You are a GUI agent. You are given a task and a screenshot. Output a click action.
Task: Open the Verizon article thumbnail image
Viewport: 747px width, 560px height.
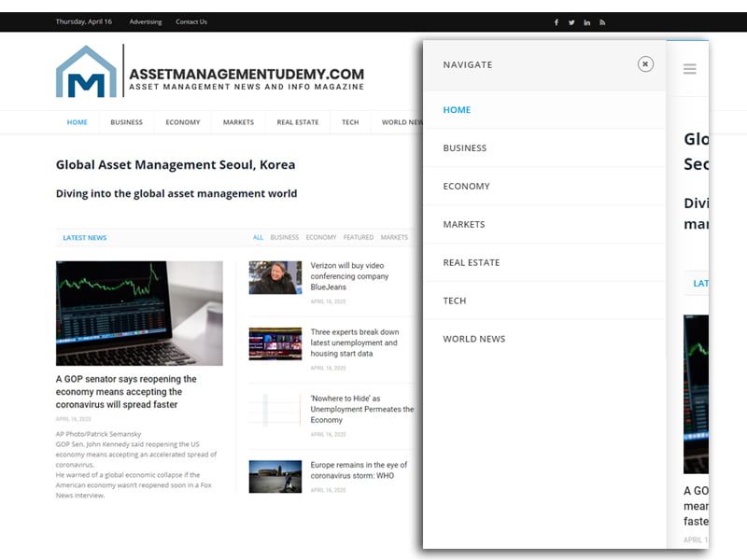[x=275, y=277]
